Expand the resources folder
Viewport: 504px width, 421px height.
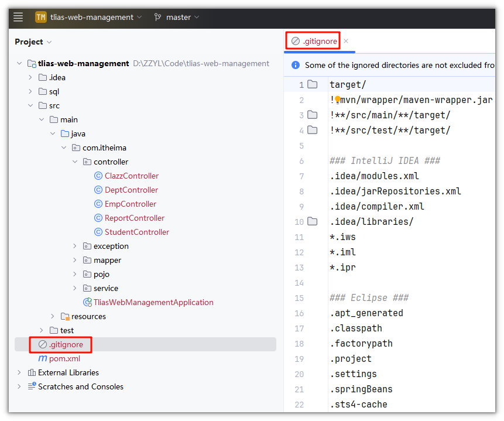(53, 316)
